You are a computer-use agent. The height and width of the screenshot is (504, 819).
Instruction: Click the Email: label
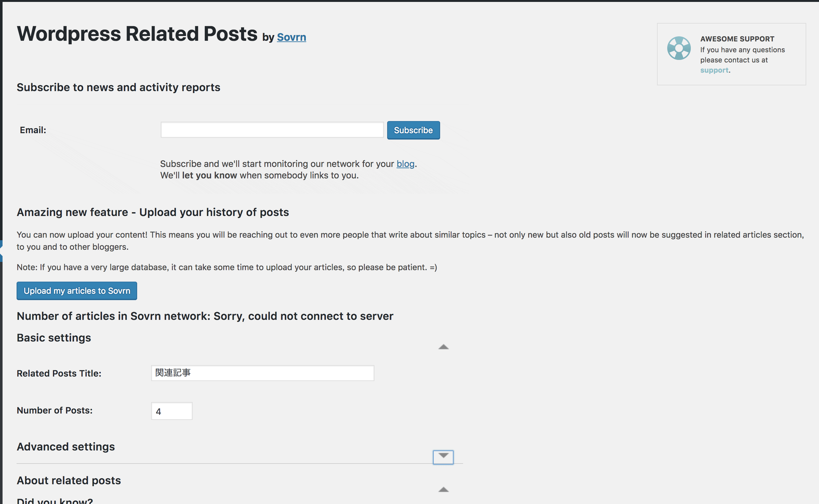coord(33,130)
